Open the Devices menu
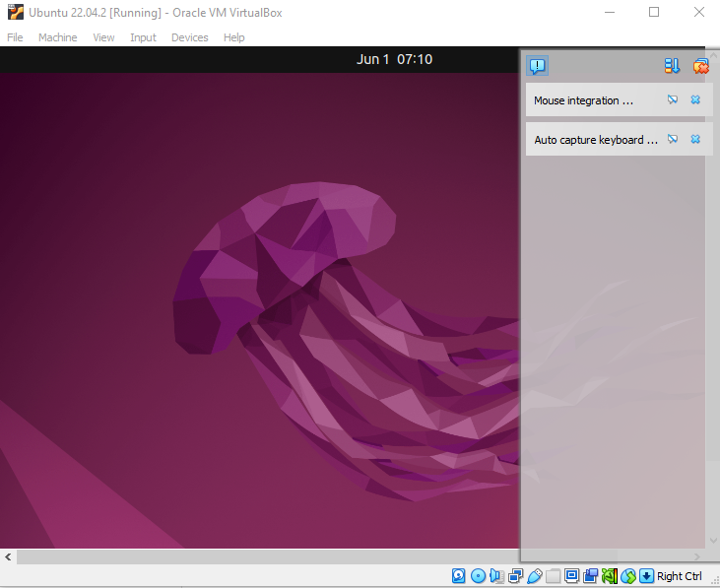 (190, 37)
